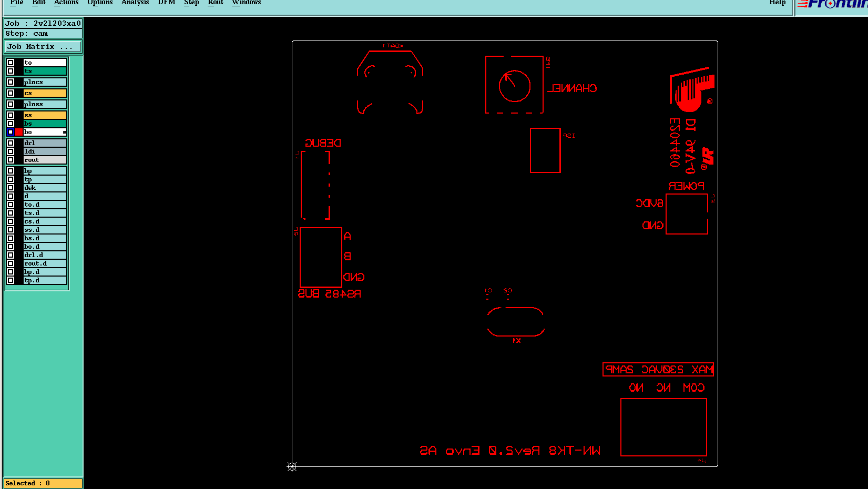This screenshot has width=868, height=489.
Task: Select the 'ss.d' layer name
Action: coord(45,230)
